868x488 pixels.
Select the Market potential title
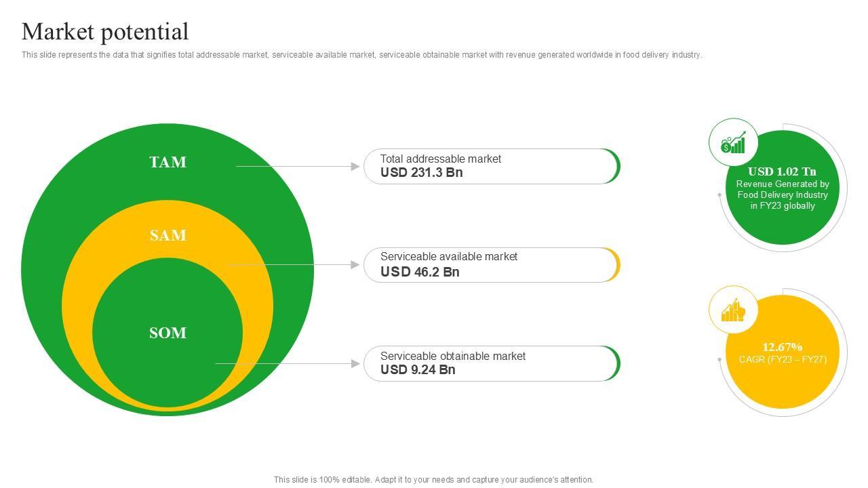coord(105,32)
